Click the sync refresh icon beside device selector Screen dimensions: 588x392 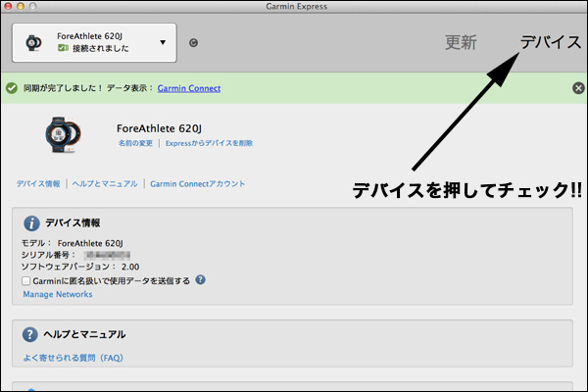coord(193,43)
